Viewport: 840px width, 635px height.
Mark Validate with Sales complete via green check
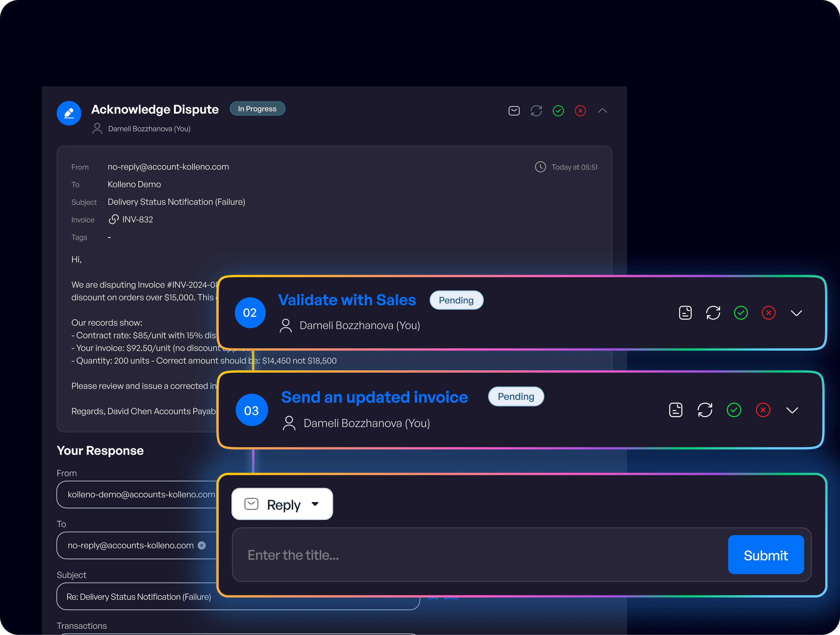pos(741,312)
